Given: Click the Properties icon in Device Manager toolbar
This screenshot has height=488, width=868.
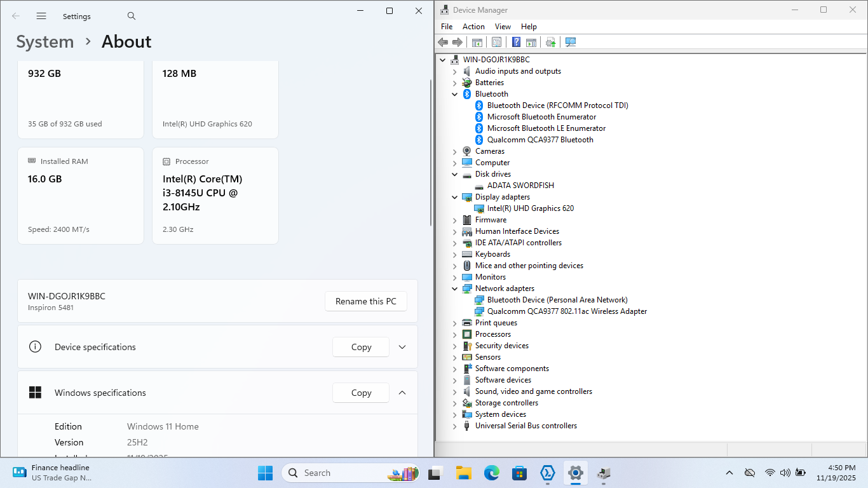Looking at the screenshot, I should point(496,42).
